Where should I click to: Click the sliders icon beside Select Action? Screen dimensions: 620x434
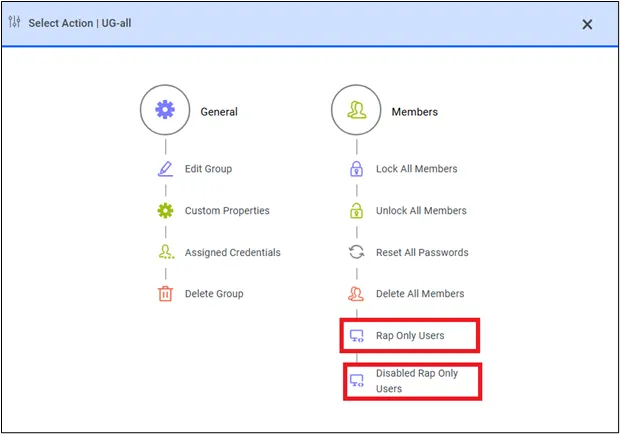[15, 22]
